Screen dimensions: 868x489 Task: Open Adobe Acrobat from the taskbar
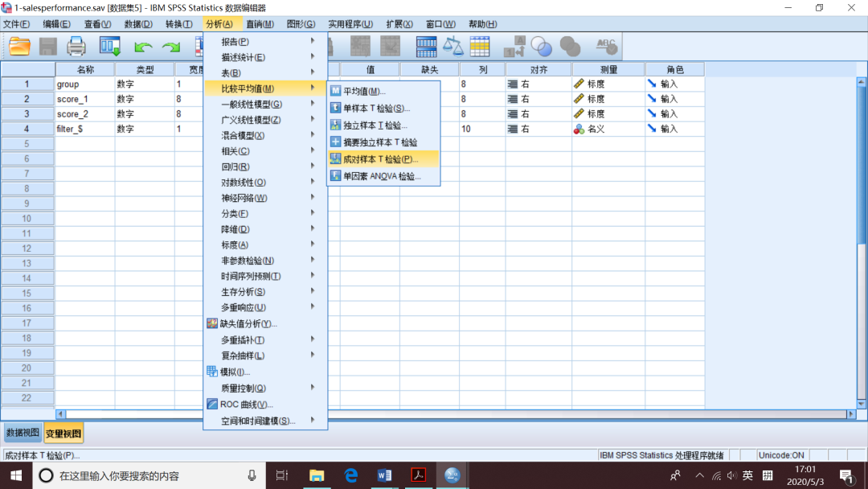(419, 475)
